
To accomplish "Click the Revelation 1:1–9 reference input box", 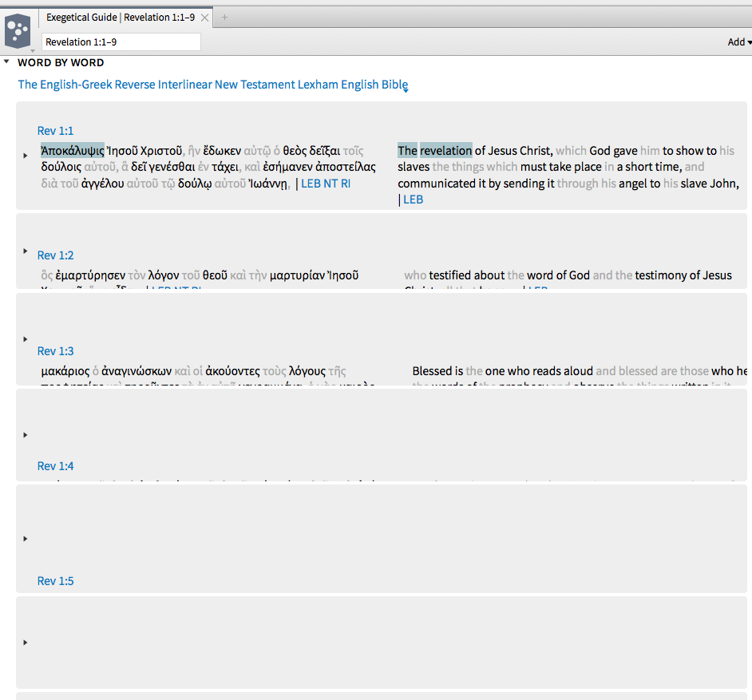I will click(121, 42).
